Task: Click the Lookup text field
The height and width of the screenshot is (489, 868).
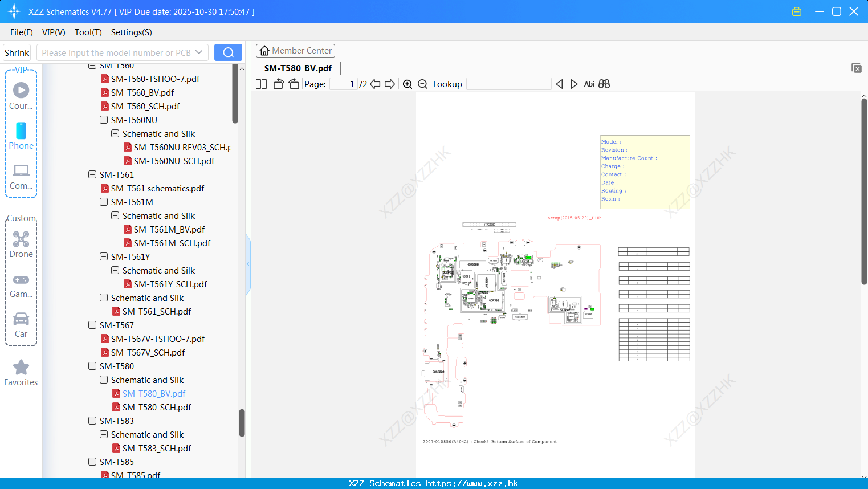Action: pyautogui.click(x=509, y=84)
